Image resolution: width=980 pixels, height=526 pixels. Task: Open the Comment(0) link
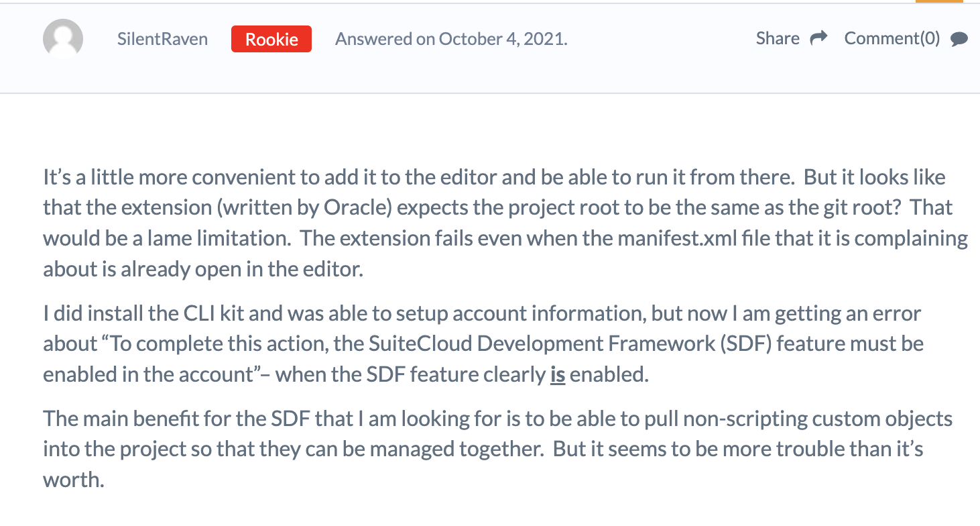pos(892,38)
